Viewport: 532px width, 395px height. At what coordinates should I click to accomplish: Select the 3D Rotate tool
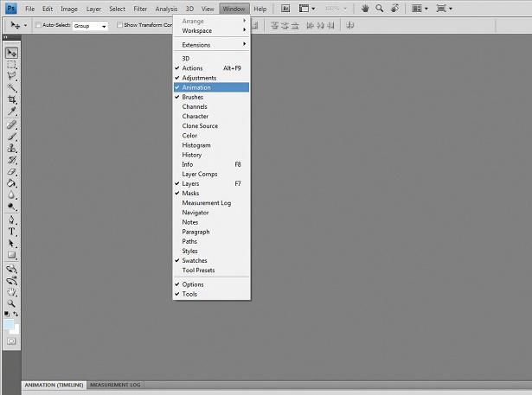(11, 269)
